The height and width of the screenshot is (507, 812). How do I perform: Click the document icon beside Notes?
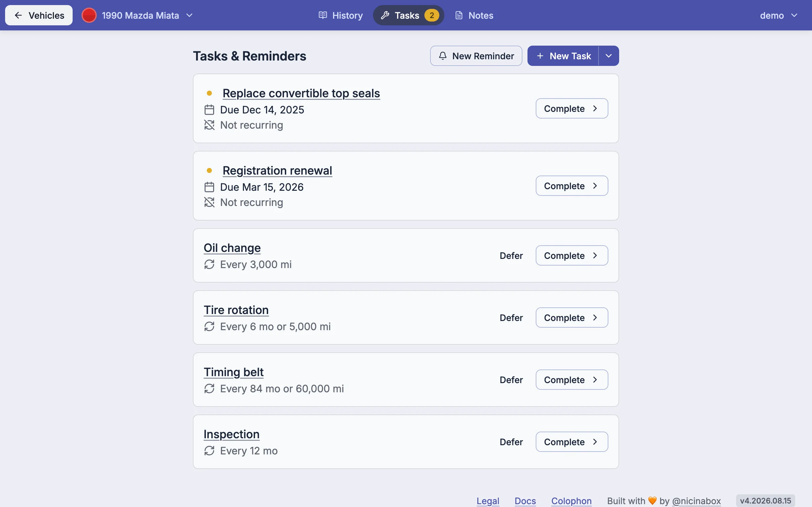point(459,16)
